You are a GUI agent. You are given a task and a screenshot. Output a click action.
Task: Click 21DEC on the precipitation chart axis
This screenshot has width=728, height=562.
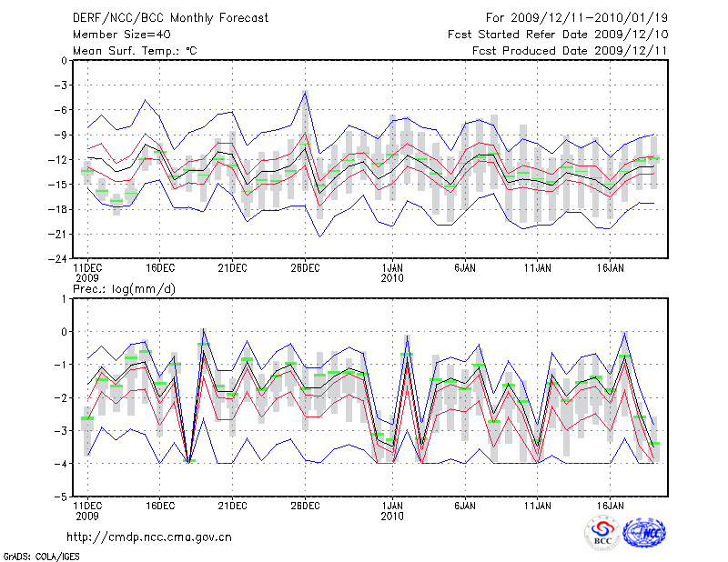(x=232, y=504)
